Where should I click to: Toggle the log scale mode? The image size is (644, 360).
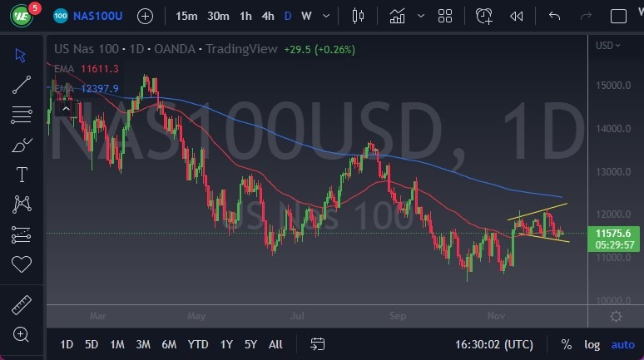pyautogui.click(x=592, y=344)
